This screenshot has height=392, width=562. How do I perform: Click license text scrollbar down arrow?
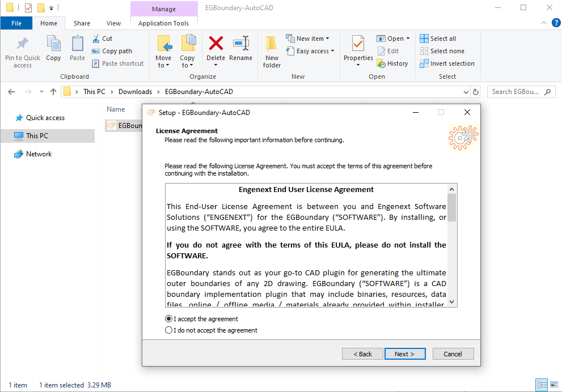coord(452,302)
